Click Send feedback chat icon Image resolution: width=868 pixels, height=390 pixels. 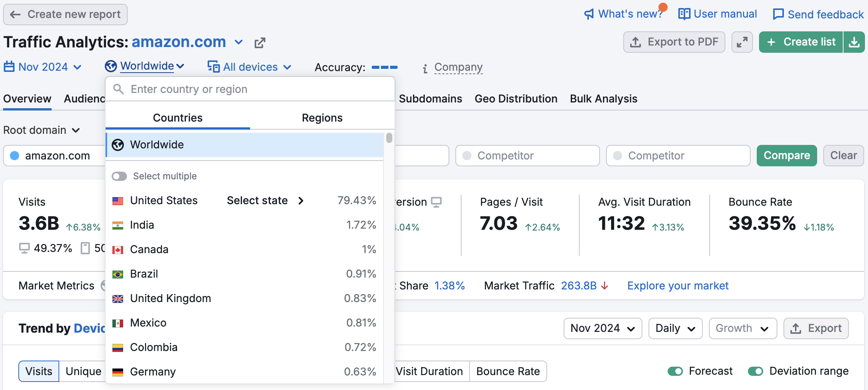pyautogui.click(x=778, y=14)
